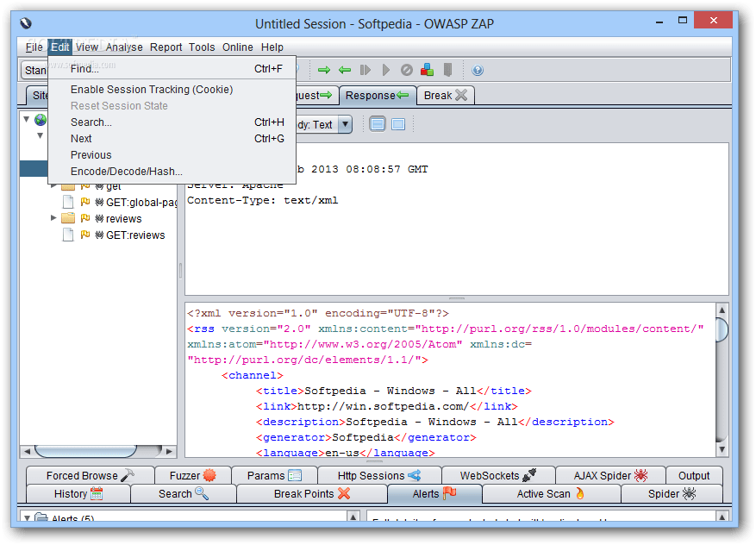This screenshot has height=545, width=756.
Task: Click the folder icon beside reviews
Action: tap(68, 218)
